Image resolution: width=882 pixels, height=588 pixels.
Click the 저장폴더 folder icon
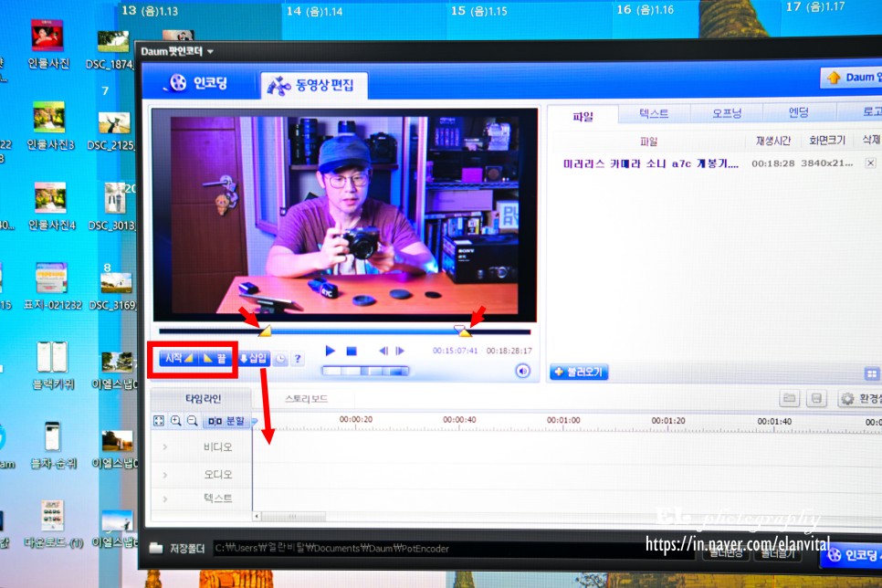(x=156, y=548)
